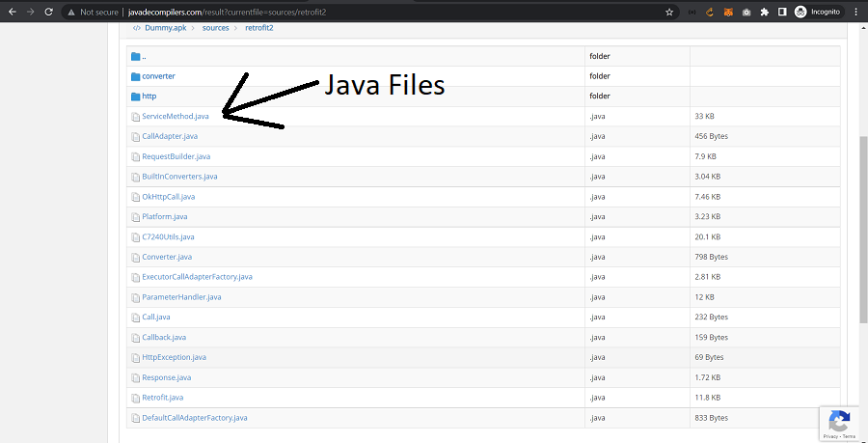Click the http folder icon
Viewport: 868px width, 443px height.
[x=135, y=97]
